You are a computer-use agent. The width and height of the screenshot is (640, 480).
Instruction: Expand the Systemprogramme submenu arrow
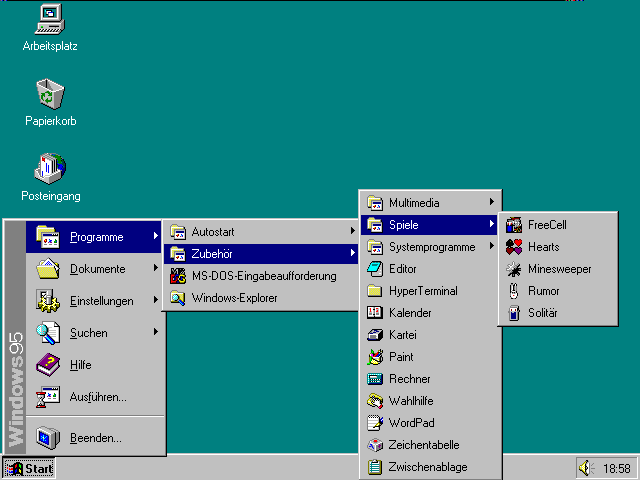[x=492, y=246]
